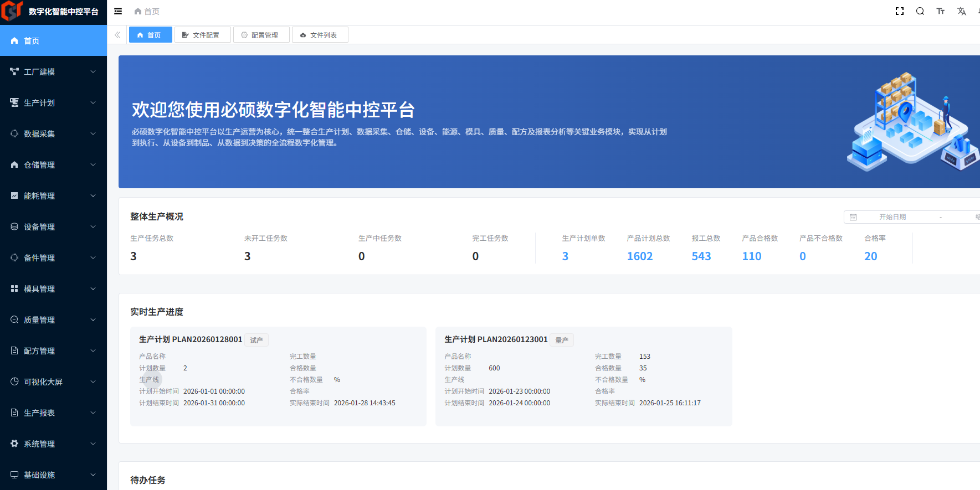Click the 首页 breadcrumb link
The image size is (980, 490).
(147, 11)
